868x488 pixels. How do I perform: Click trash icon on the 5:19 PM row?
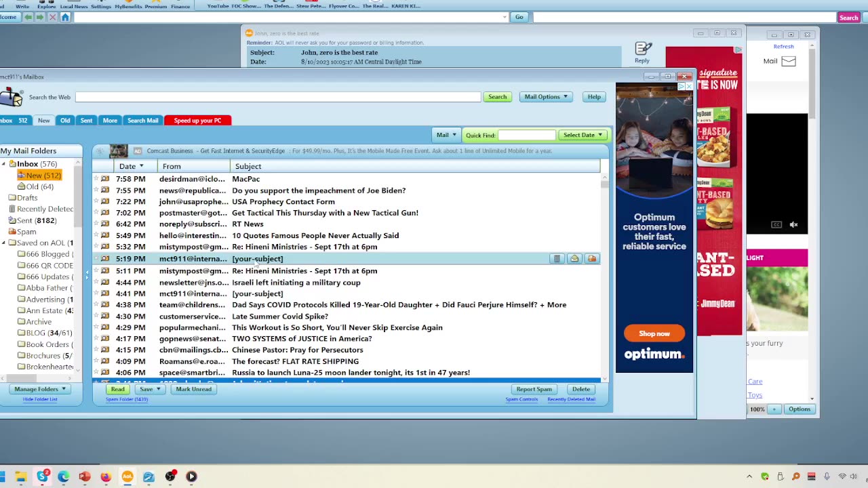(557, 259)
